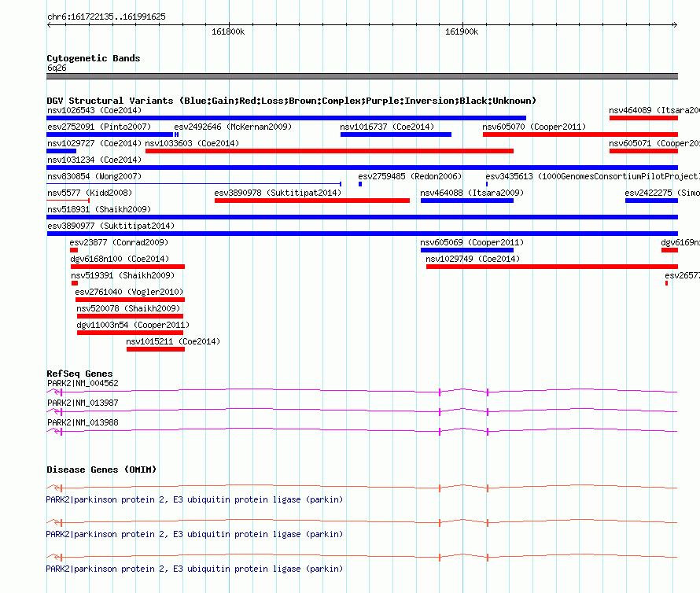
Task: Click the esv3435613 1000Genomes variant marker
Action: coord(487,184)
